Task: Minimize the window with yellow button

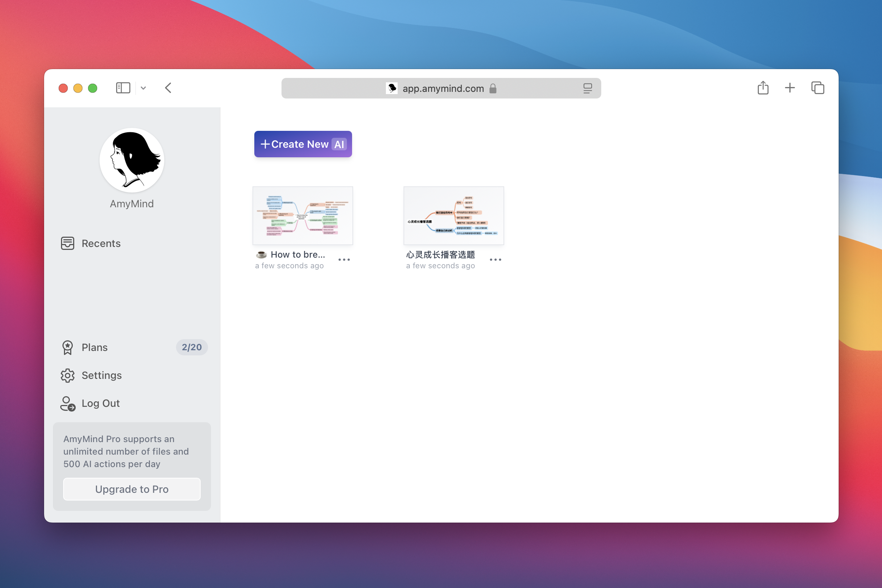Action: tap(78, 88)
